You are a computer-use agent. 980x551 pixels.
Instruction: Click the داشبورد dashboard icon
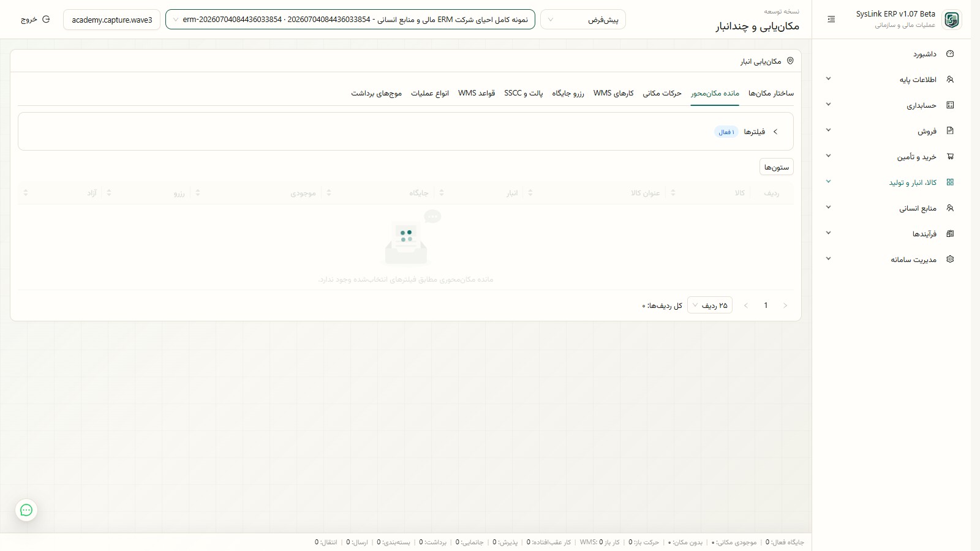[x=950, y=54]
